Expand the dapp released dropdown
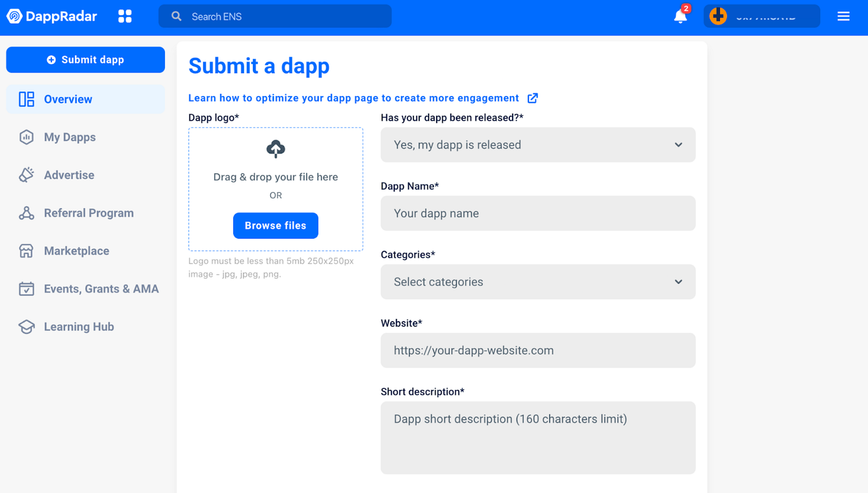 coord(538,145)
